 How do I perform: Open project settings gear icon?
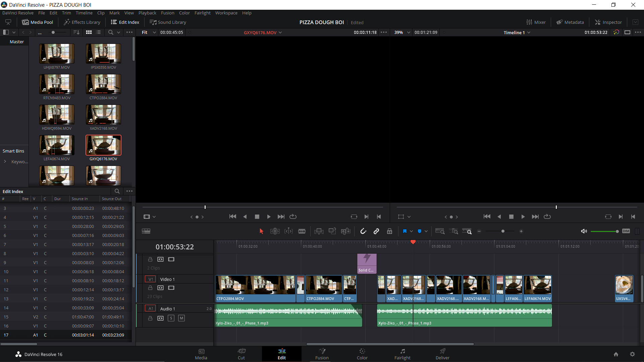pyautogui.click(x=632, y=354)
